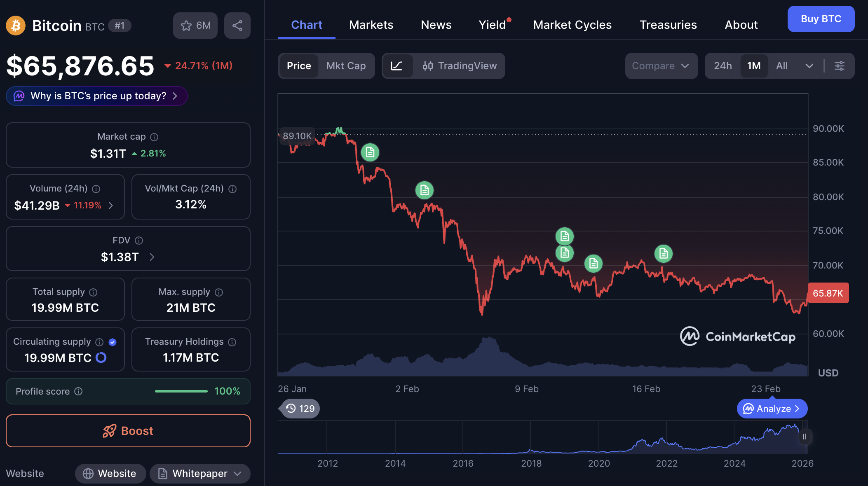Expand the Whitepaper dropdown
This screenshot has width=868, height=486.
tap(237, 474)
